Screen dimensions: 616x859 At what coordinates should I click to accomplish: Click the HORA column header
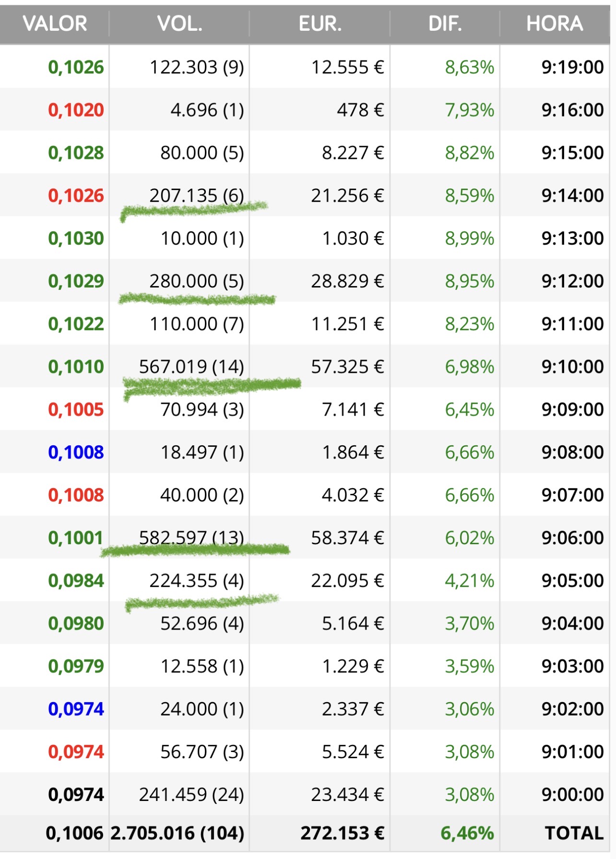tap(555, 24)
